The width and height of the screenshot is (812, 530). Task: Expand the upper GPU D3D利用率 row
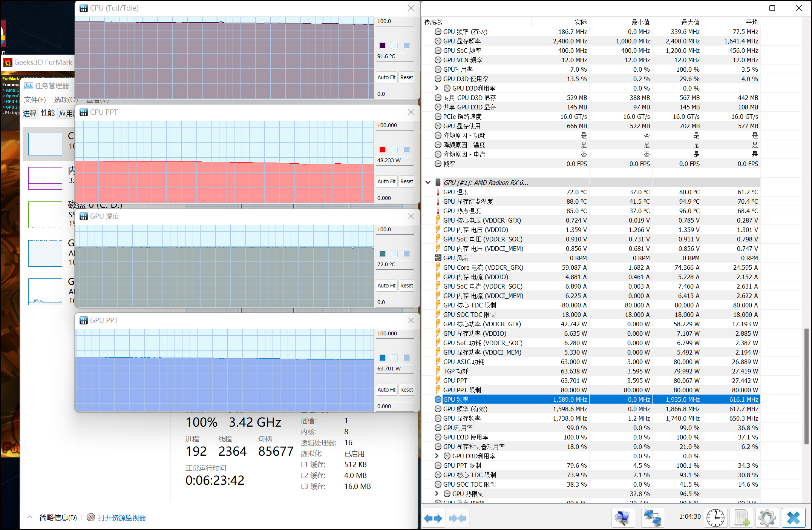click(x=437, y=88)
